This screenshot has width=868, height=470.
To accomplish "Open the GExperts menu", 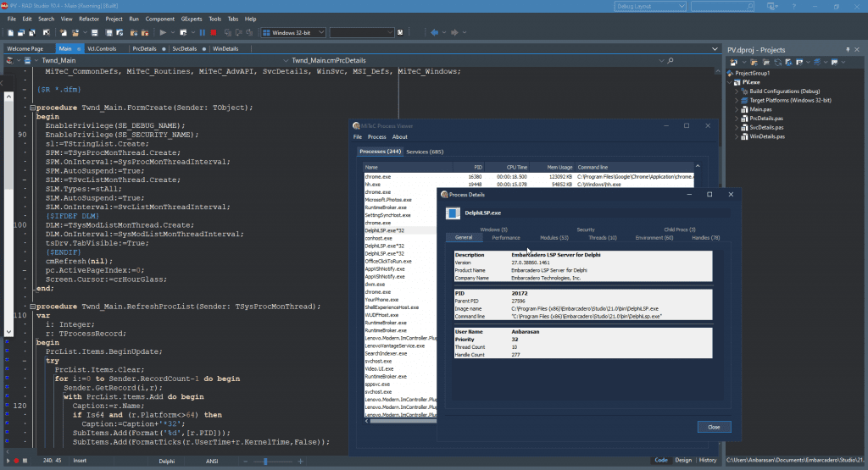I will tap(192, 19).
